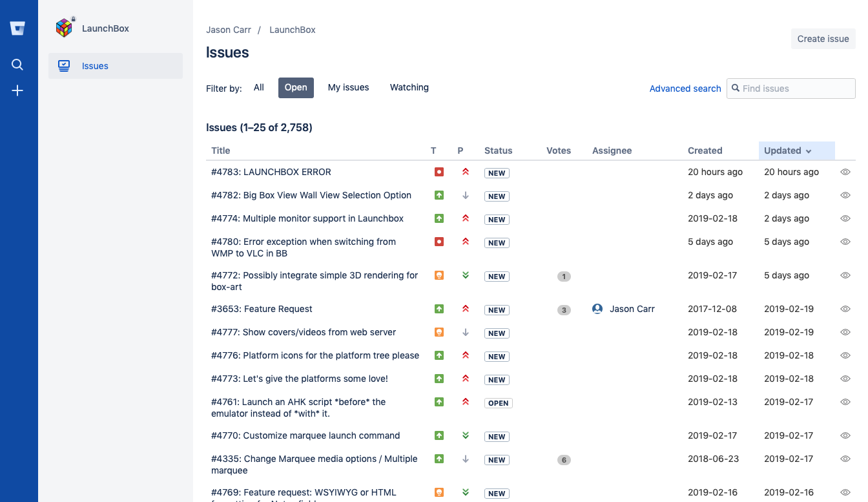This screenshot has height=502, width=868.
Task: Select the All filter
Action: (259, 87)
